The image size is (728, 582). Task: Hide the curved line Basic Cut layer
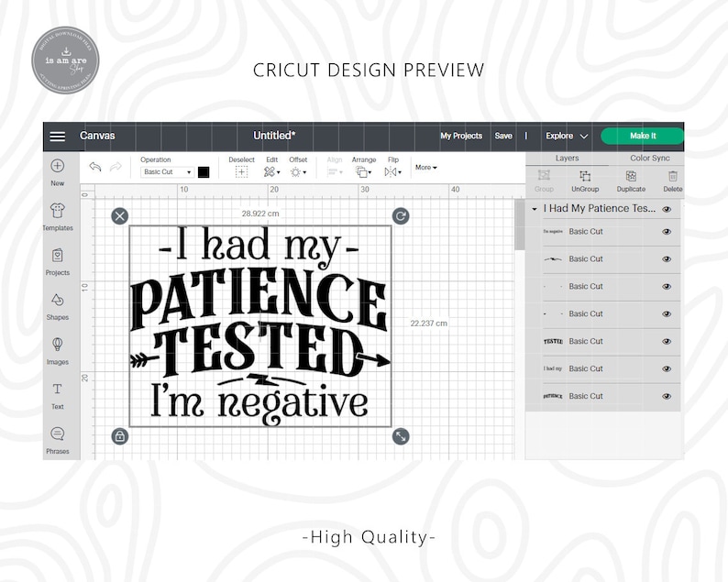pos(667,259)
